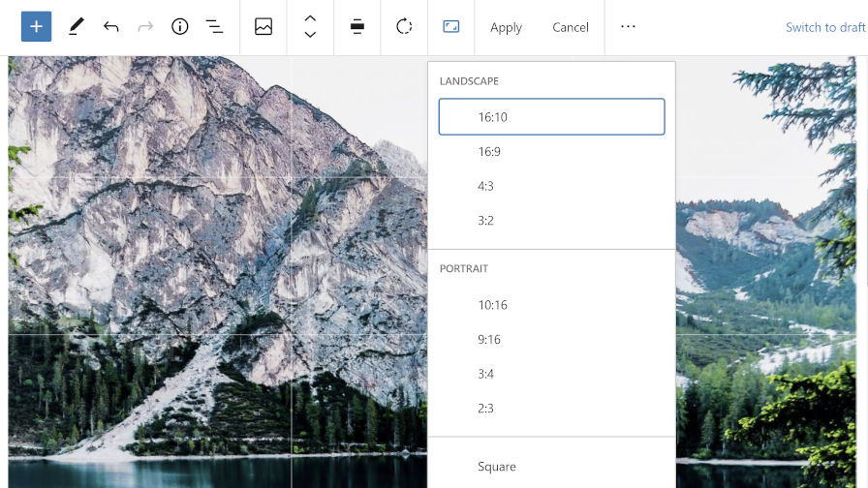Rotate the image with the rotate icon
Screen dimensions: 868x488
tap(404, 27)
